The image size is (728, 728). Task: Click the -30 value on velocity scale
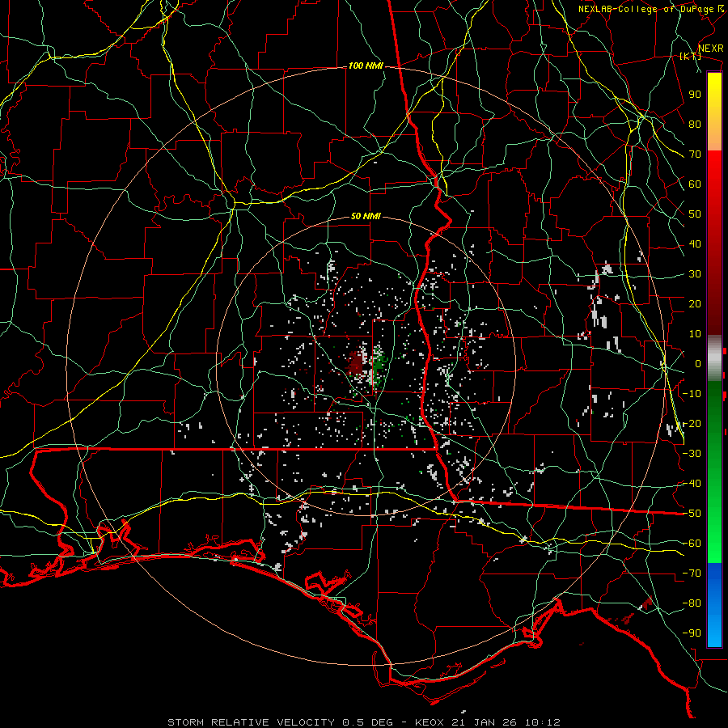click(692, 454)
